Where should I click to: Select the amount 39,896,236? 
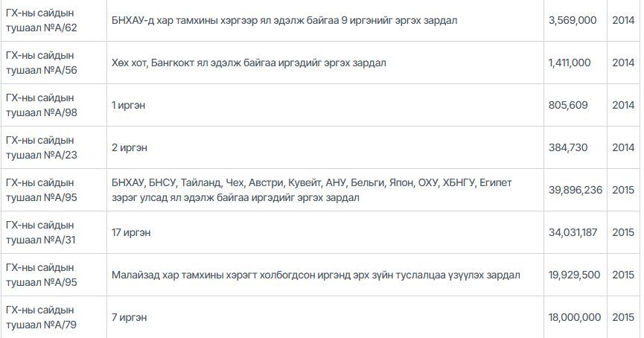[575, 191]
